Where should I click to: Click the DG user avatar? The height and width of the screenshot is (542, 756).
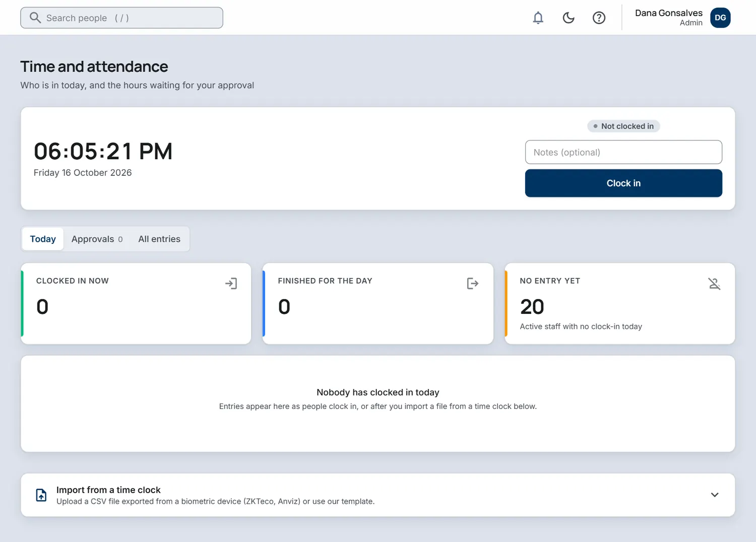click(x=720, y=18)
